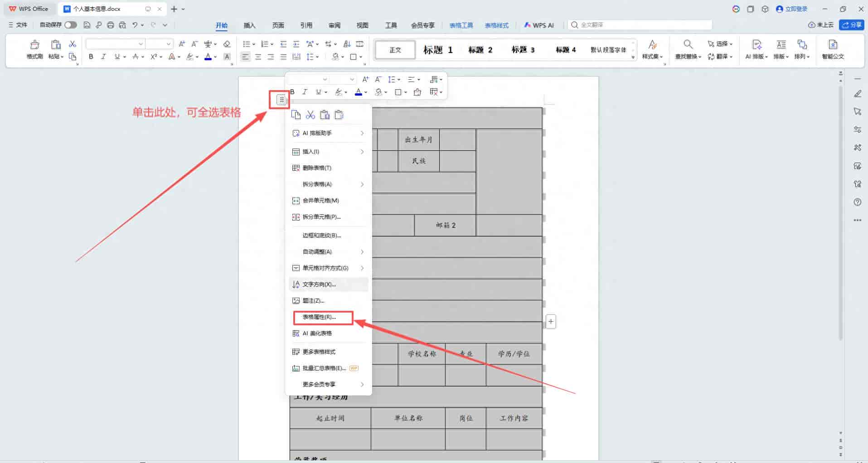Click the Smart Official Document (智能公文) icon
The width and height of the screenshot is (868, 463).
coord(833,44)
